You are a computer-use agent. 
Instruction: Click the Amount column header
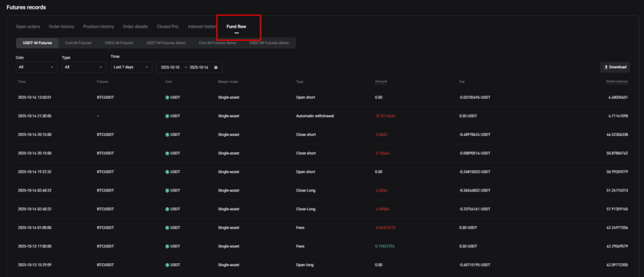click(380, 82)
